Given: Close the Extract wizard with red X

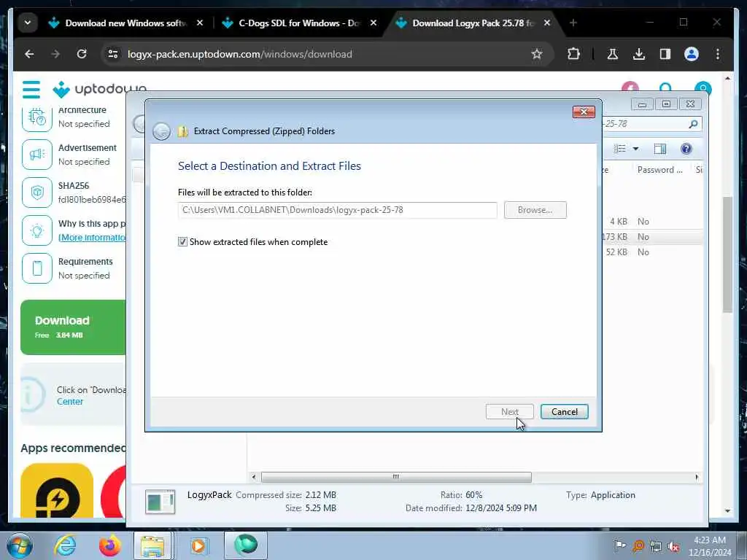Looking at the screenshot, I should tap(584, 112).
